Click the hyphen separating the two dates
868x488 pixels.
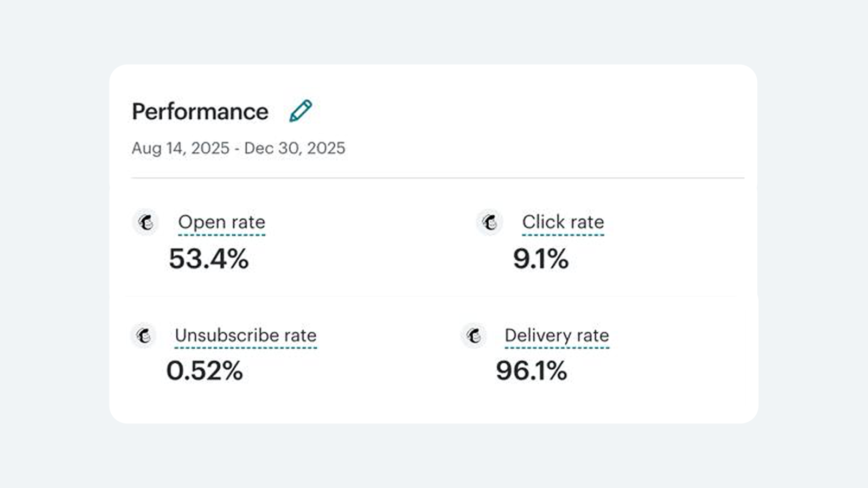coord(237,149)
